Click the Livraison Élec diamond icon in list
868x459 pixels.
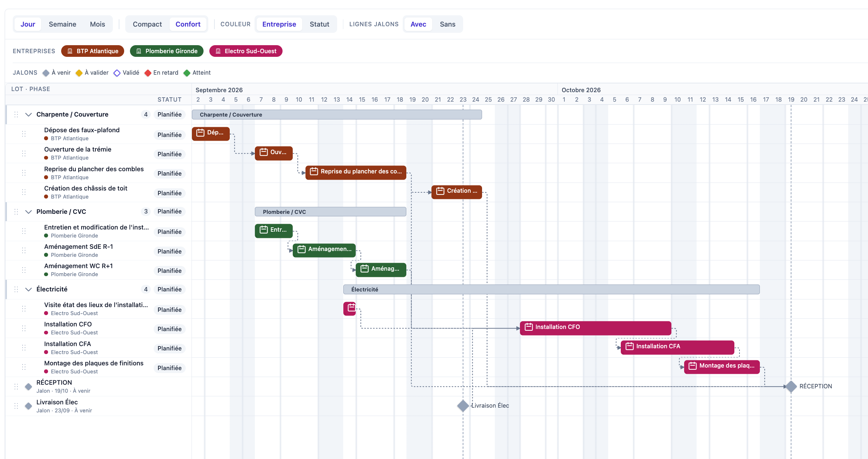pos(28,406)
